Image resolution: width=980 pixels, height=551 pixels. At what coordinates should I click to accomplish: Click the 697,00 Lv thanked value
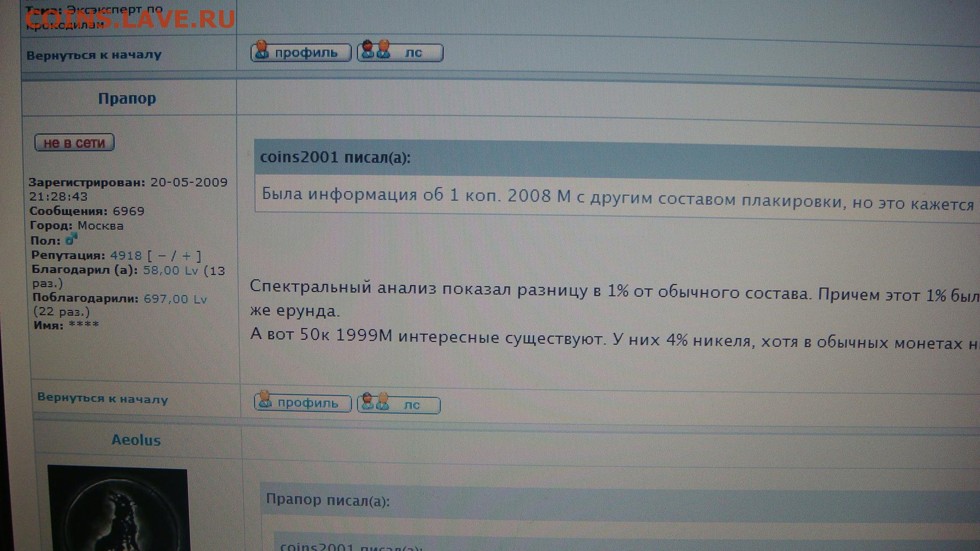(175, 299)
